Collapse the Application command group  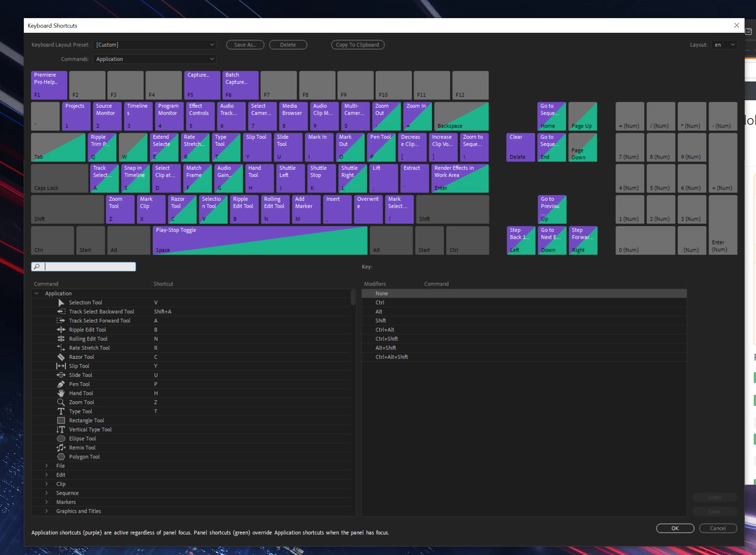click(x=37, y=293)
